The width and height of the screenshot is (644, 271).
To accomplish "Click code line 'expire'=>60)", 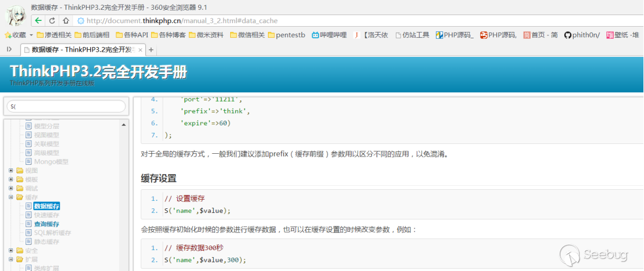I will coord(205,123).
